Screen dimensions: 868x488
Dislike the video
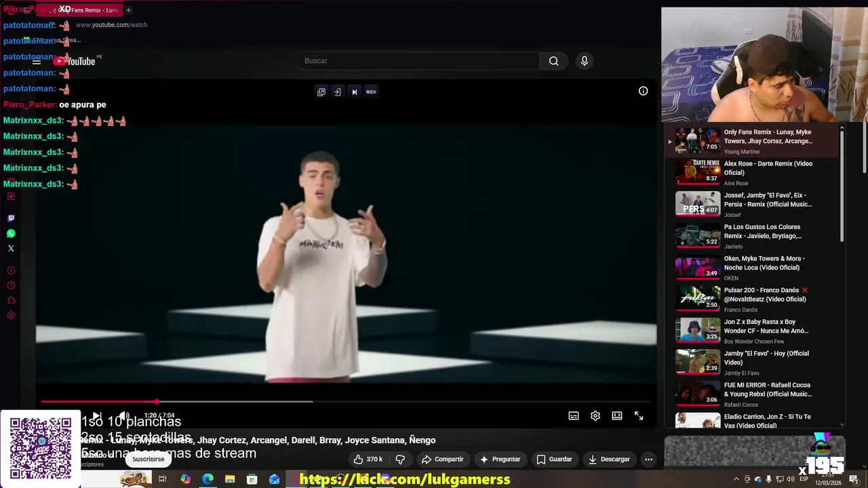400,460
